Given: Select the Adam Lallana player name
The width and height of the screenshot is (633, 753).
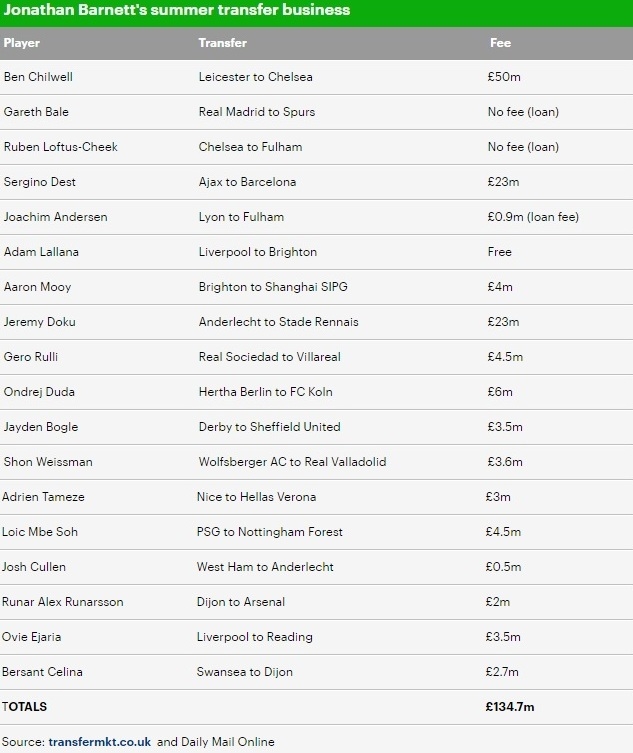Looking at the screenshot, I should tap(41, 252).
